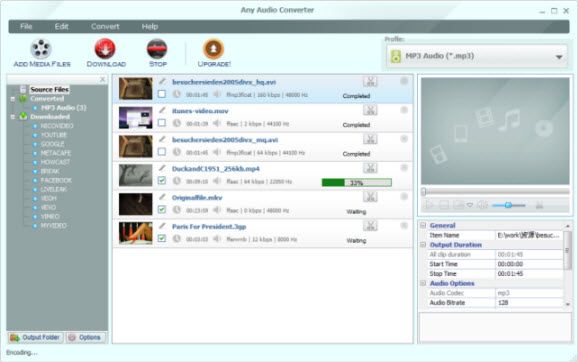Uncheck the box for Paris For President.3gp
Viewport: 578px width, 362px height.
(x=162, y=239)
